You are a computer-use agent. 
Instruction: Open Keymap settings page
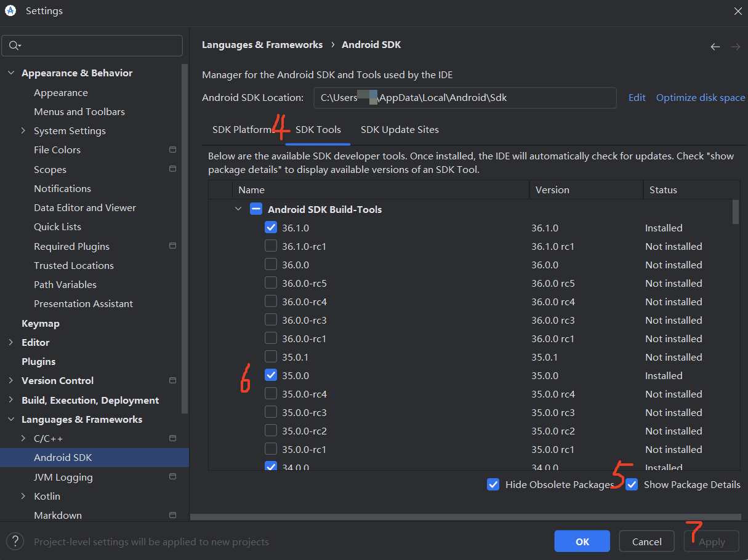pyautogui.click(x=41, y=323)
